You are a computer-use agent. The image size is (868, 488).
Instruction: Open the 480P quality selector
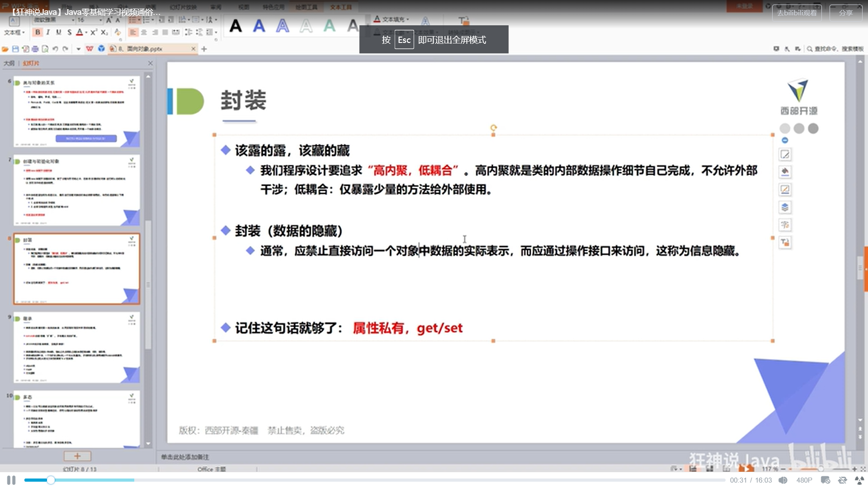tap(804, 480)
